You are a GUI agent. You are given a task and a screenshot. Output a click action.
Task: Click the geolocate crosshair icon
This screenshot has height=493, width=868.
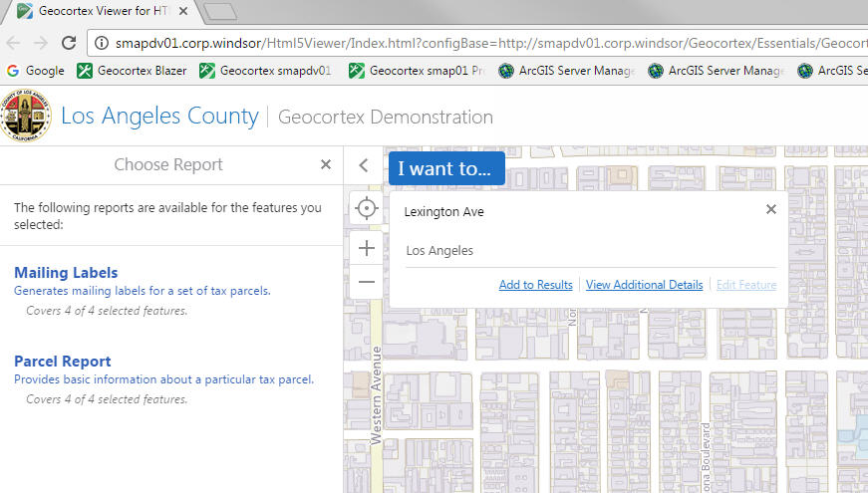click(367, 208)
